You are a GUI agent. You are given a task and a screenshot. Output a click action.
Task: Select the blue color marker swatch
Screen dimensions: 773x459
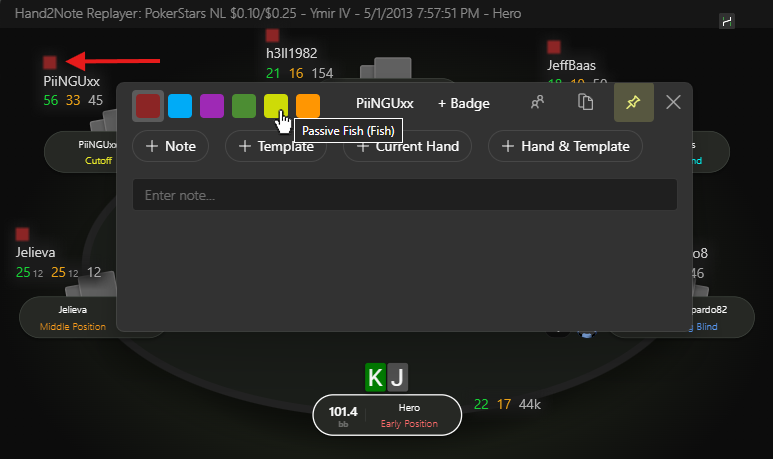pos(180,106)
